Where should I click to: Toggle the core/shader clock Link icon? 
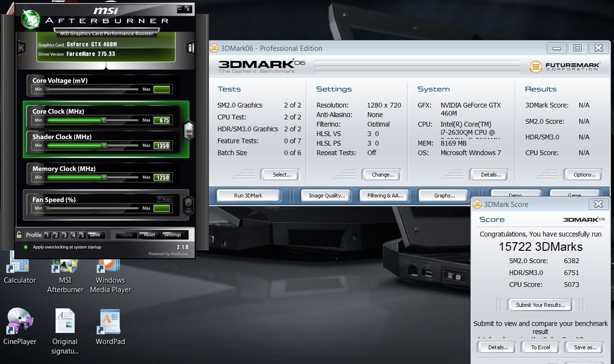tap(189, 129)
